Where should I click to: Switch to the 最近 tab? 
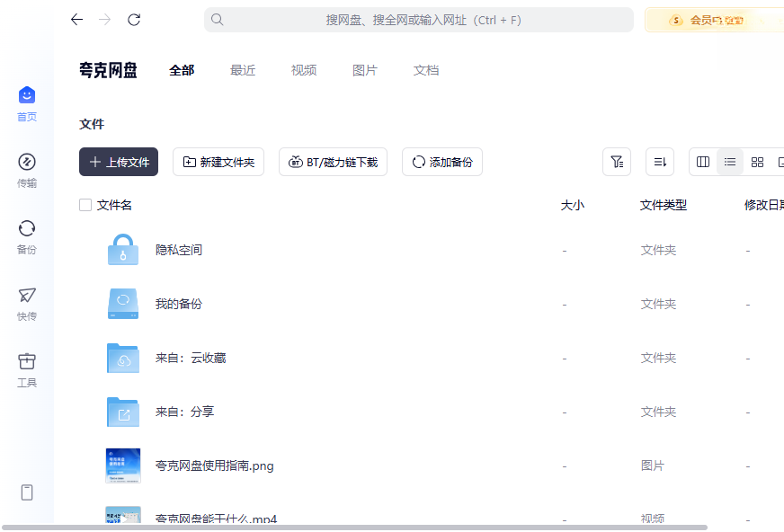coord(243,70)
